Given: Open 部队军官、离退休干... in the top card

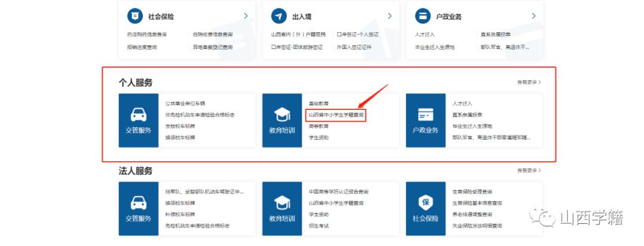Looking at the screenshot, I should [505, 47].
